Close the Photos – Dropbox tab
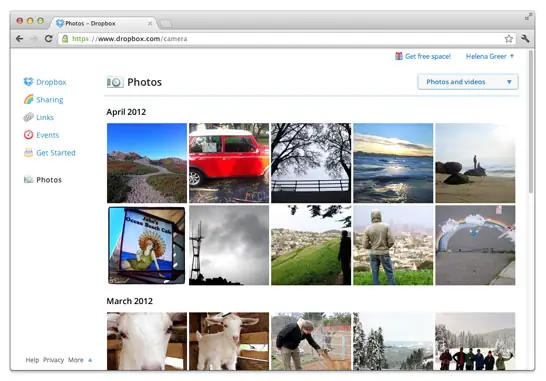Viewport: 546px width, 381px height. 150,23
